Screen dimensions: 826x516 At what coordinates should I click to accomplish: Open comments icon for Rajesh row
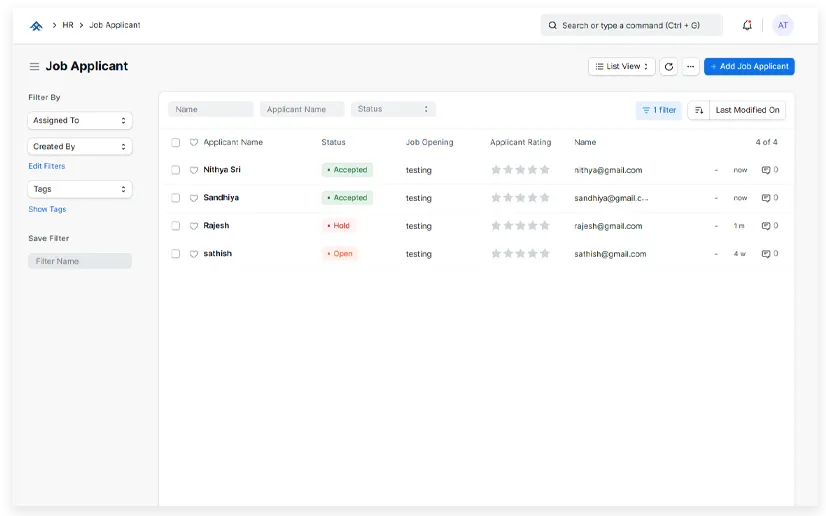(766, 226)
